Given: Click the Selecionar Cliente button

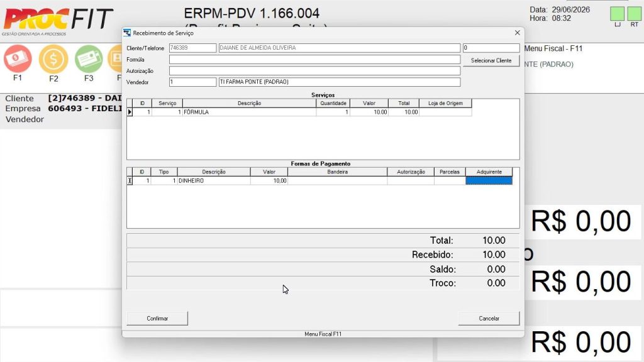Looking at the screenshot, I should pyautogui.click(x=491, y=60).
